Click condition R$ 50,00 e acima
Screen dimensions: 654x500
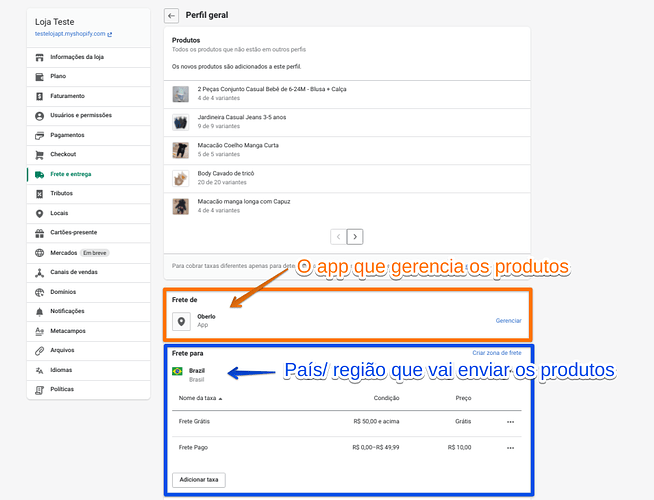pos(376,422)
